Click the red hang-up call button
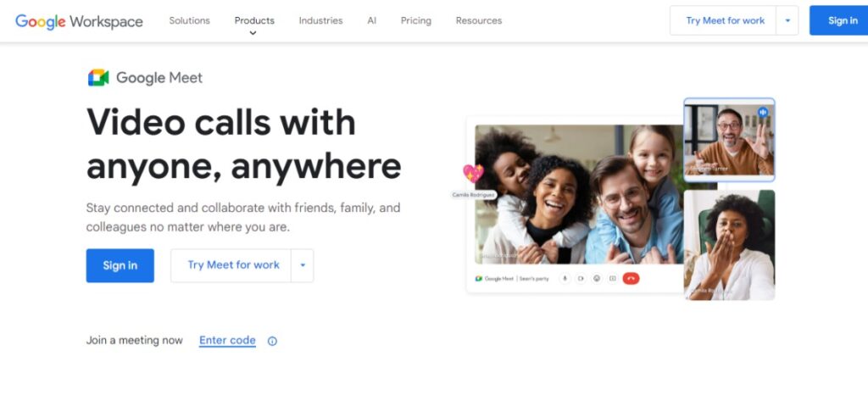The image size is (868, 395). coord(631,278)
